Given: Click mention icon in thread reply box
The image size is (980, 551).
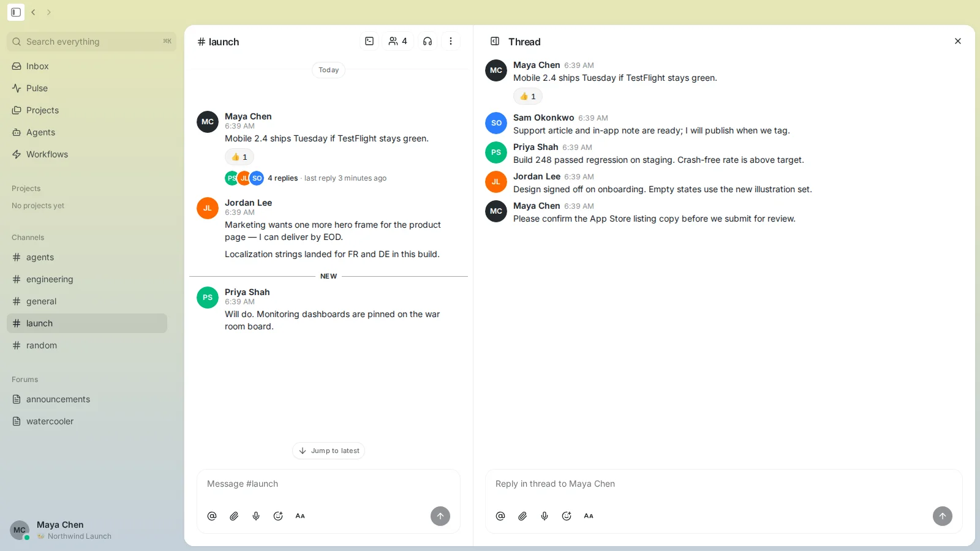Looking at the screenshot, I should click(x=500, y=516).
